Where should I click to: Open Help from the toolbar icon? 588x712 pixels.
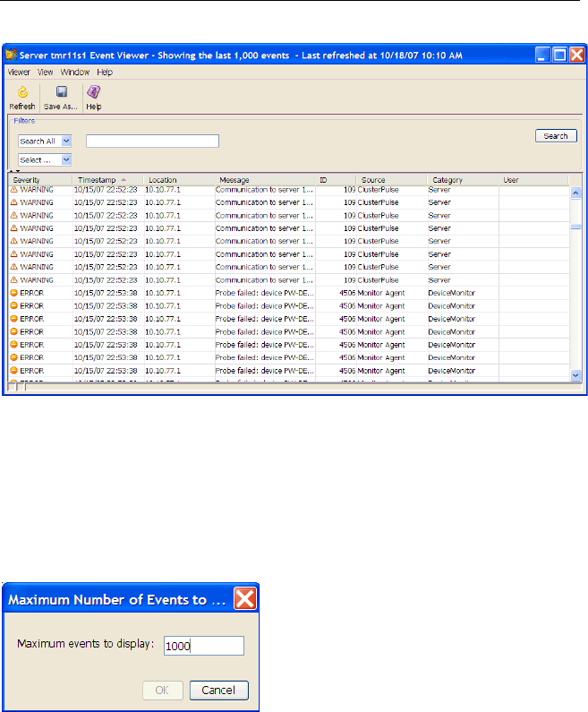click(93, 92)
